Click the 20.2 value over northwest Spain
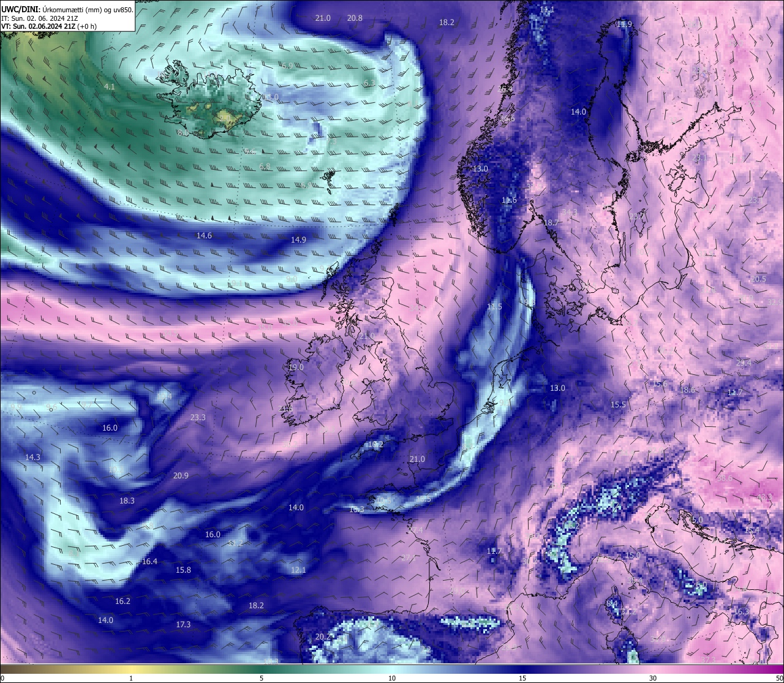The height and width of the screenshot is (683, 784). pos(323,637)
